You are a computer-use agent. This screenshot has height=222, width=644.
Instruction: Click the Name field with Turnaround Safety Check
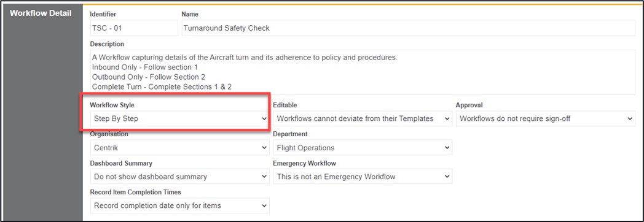[408, 28]
